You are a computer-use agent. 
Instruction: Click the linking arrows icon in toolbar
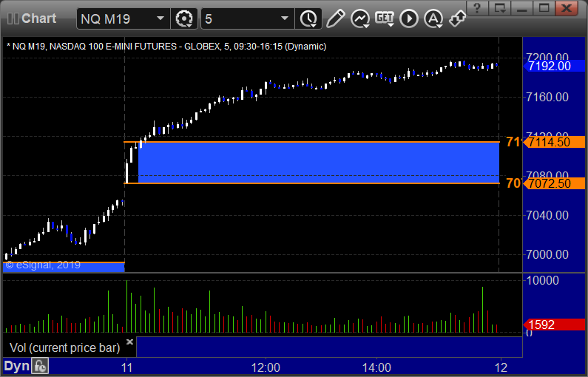(x=458, y=18)
